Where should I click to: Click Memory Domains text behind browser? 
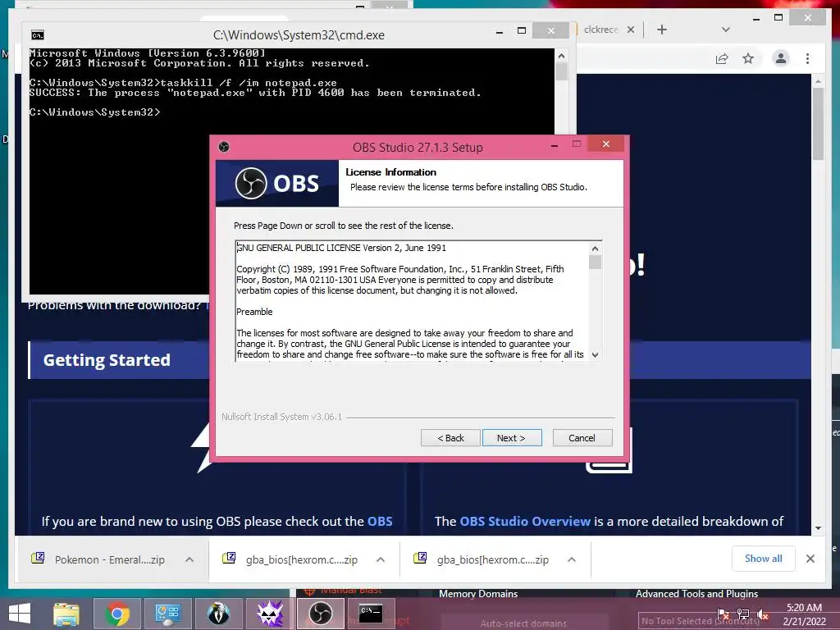click(478, 594)
